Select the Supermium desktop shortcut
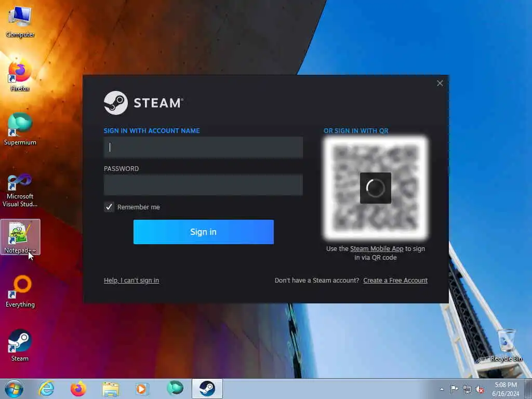 pos(20,129)
